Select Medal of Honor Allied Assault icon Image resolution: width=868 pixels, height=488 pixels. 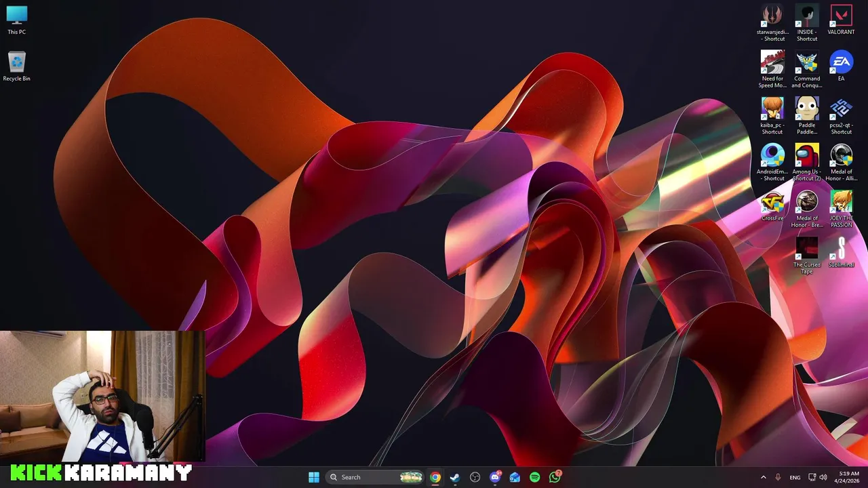(x=842, y=163)
